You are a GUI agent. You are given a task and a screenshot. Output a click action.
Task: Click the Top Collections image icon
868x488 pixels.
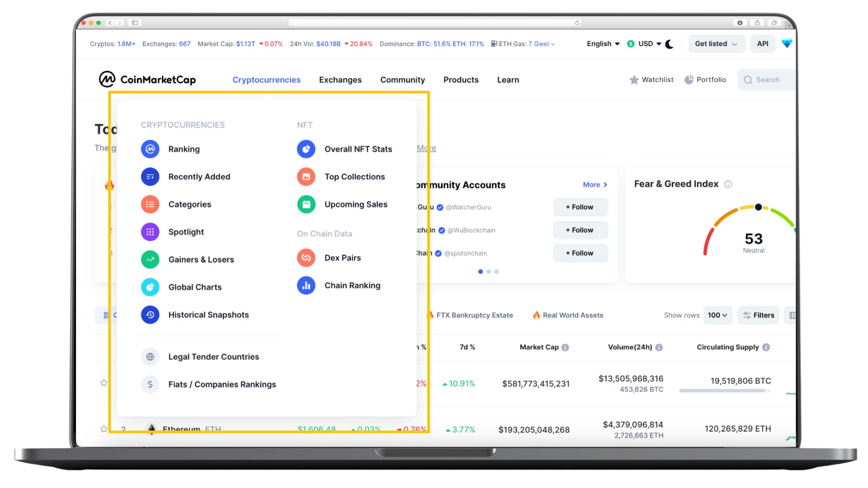click(x=306, y=177)
